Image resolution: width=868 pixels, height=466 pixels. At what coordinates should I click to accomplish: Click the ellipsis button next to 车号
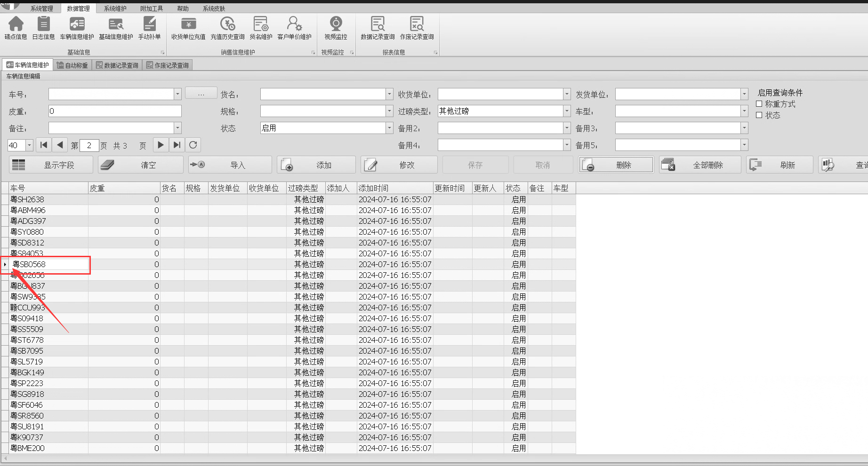(201, 93)
